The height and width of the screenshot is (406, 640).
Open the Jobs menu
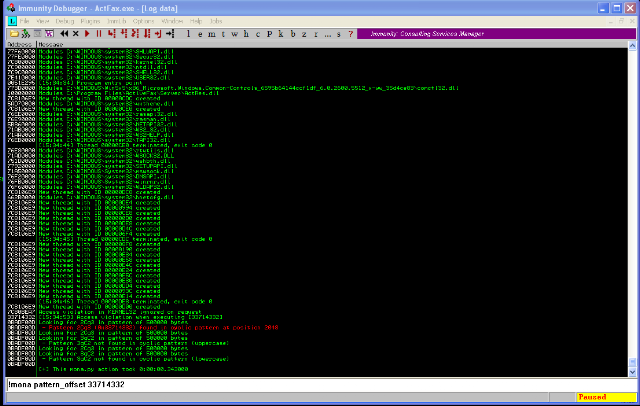click(216, 21)
